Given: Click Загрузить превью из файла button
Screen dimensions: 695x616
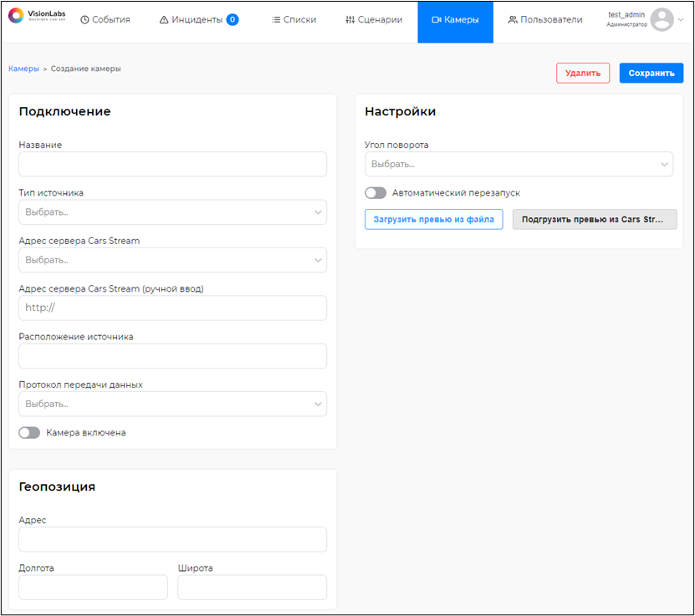Looking at the screenshot, I should pyautogui.click(x=433, y=219).
